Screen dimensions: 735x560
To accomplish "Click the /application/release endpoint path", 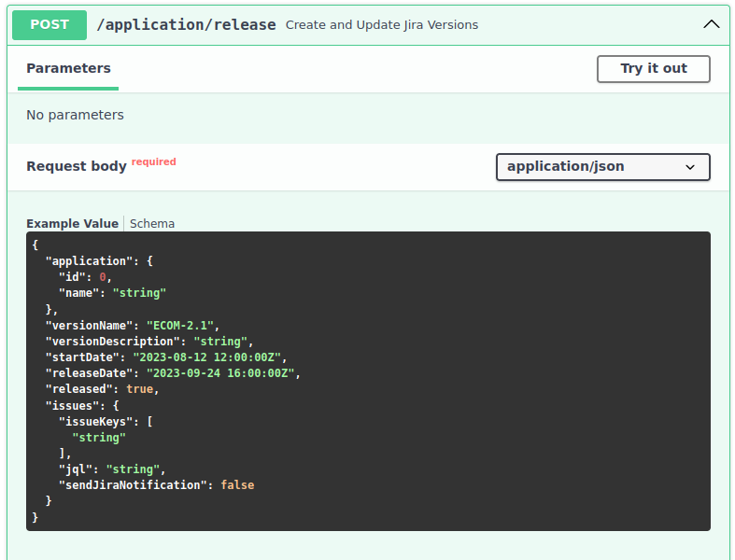I will click(186, 25).
